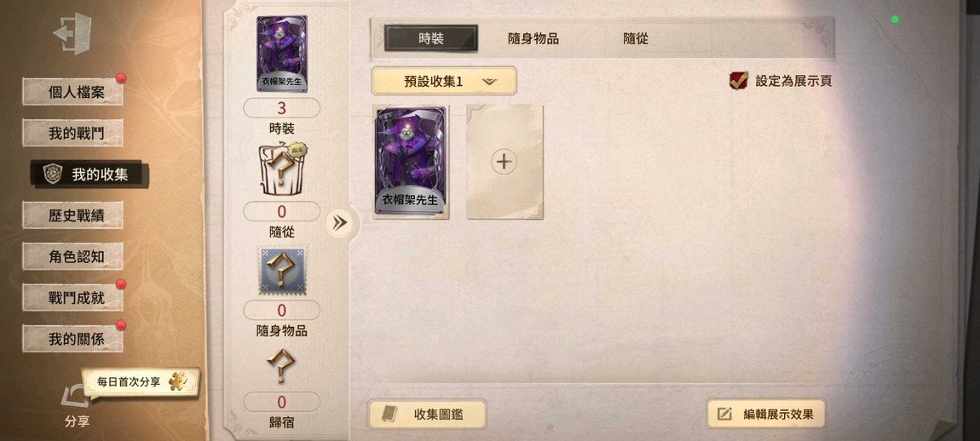Toggle the 設定為展示頁 checkbox
Screen dimensions: 980x441
(739, 81)
